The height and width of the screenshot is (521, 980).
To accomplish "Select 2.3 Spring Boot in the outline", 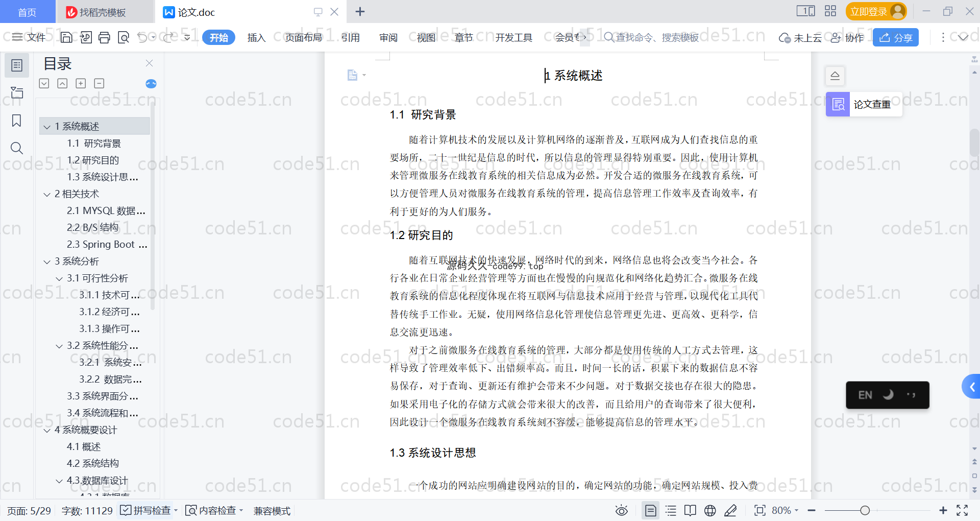I will tap(107, 245).
